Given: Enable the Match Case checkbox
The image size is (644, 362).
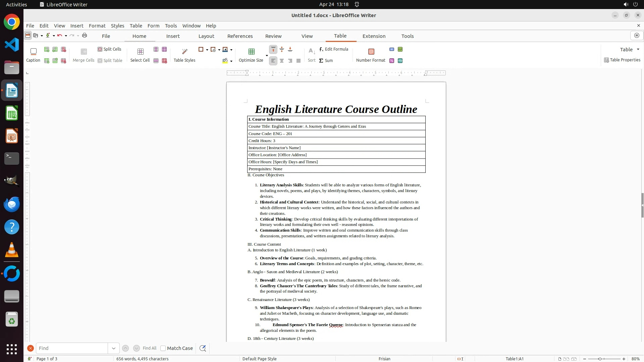Looking at the screenshot, I should click(163, 348).
